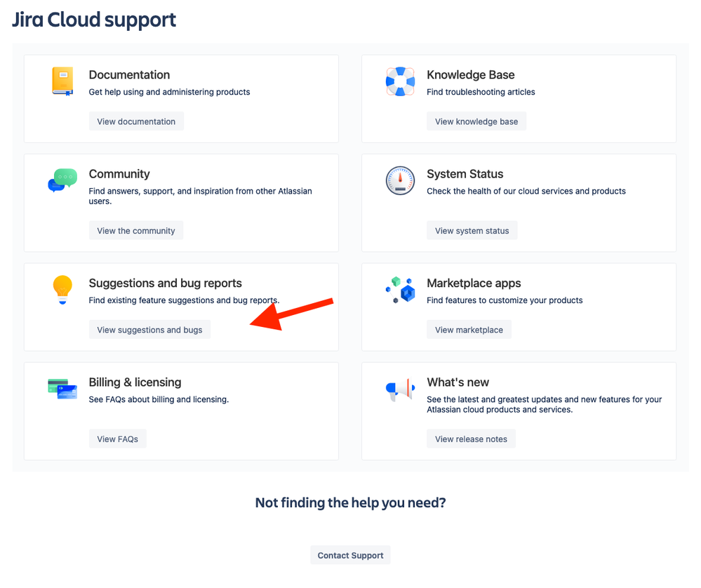Open View release notes

tap(472, 439)
